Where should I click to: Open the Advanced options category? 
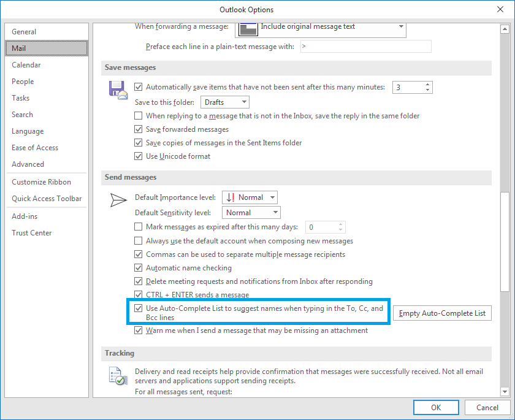(47, 164)
